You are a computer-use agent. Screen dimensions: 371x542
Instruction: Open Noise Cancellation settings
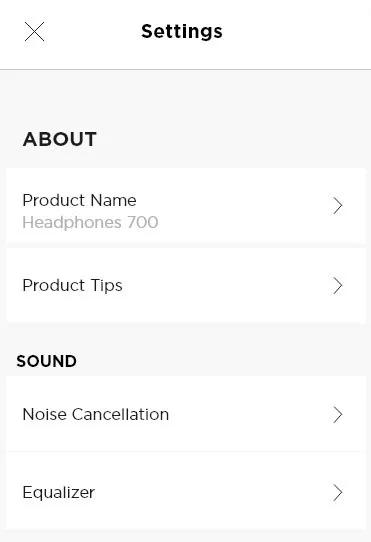click(186, 414)
